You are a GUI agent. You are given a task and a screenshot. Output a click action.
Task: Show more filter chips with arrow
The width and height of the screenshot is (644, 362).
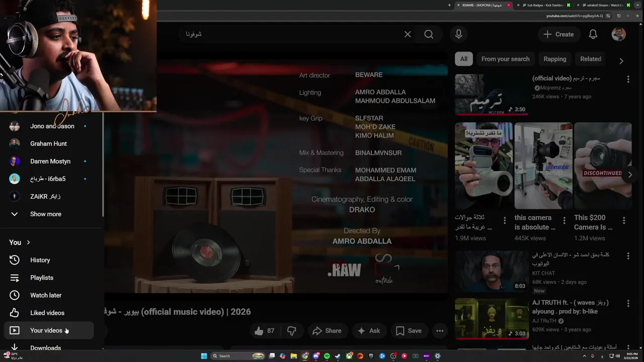621,61
